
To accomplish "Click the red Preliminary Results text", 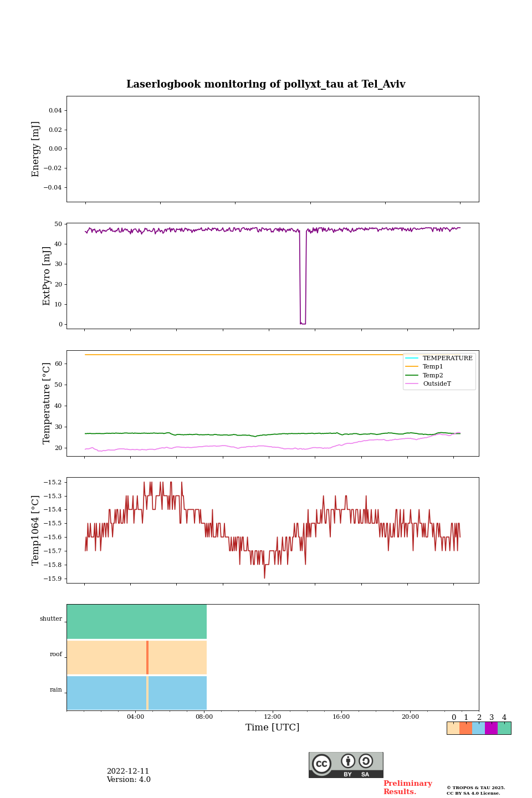I will 407,787.
